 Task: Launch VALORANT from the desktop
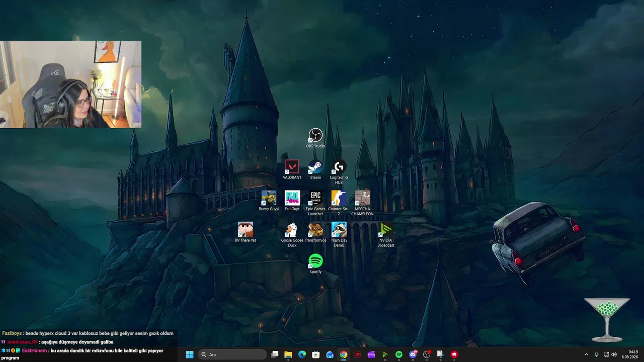(292, 169)
